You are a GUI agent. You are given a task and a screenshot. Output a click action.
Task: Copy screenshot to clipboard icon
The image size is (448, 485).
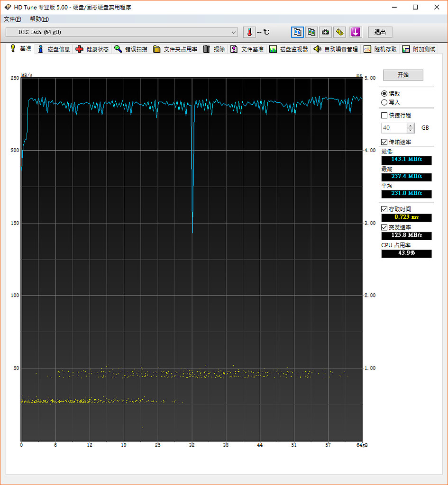311,32
